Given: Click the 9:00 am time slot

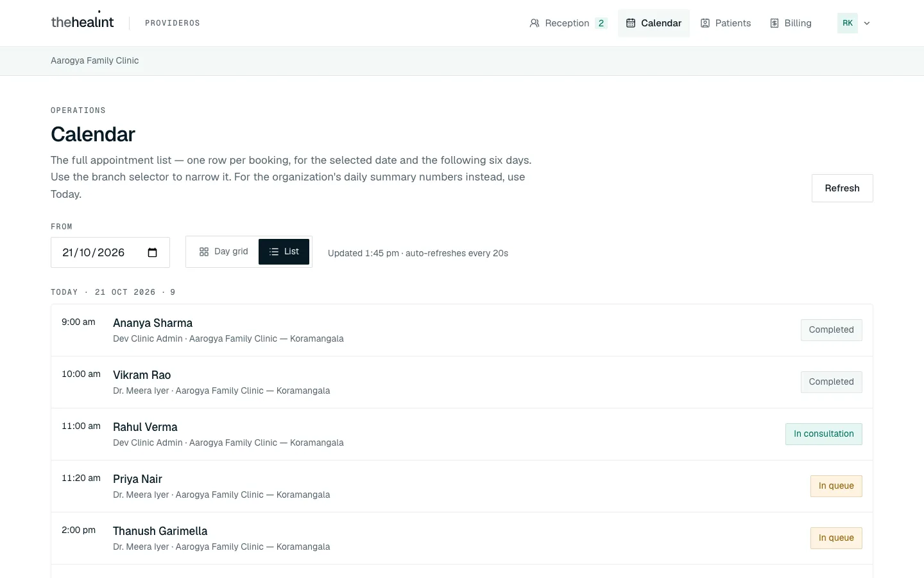Looking at the screenshot, I should (78, 322).
